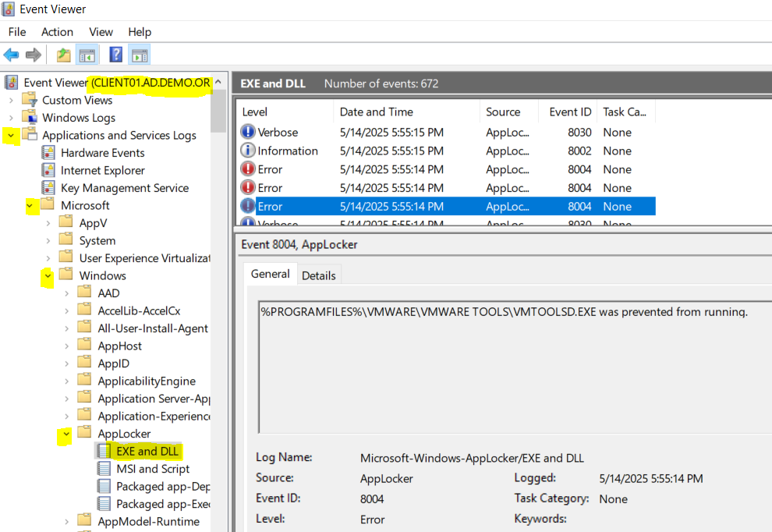Viewport: 772px width, 532px height.
Task: Click the Internet Explorer log icon
Action: pos(48,170)
